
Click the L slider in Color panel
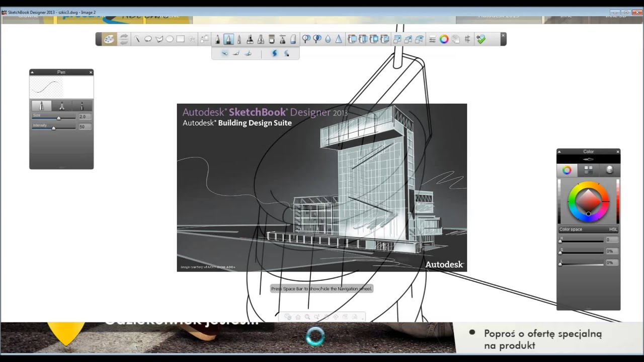tap(581, 264)
